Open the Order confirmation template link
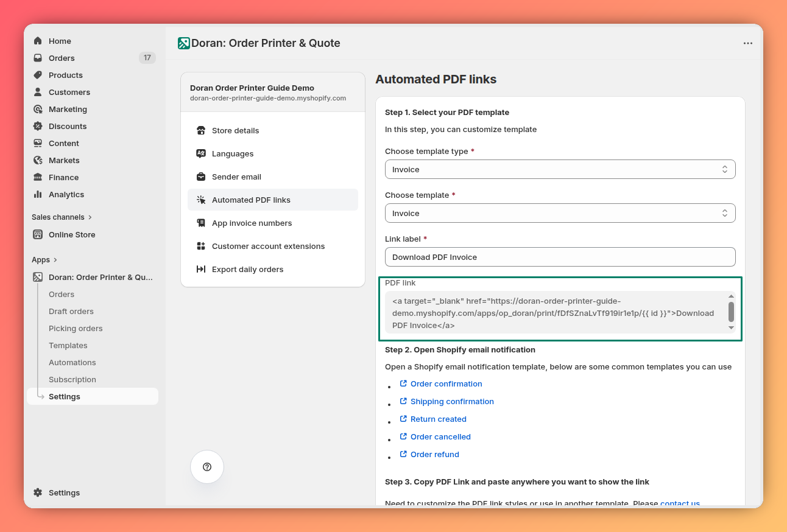 point(446,383)
